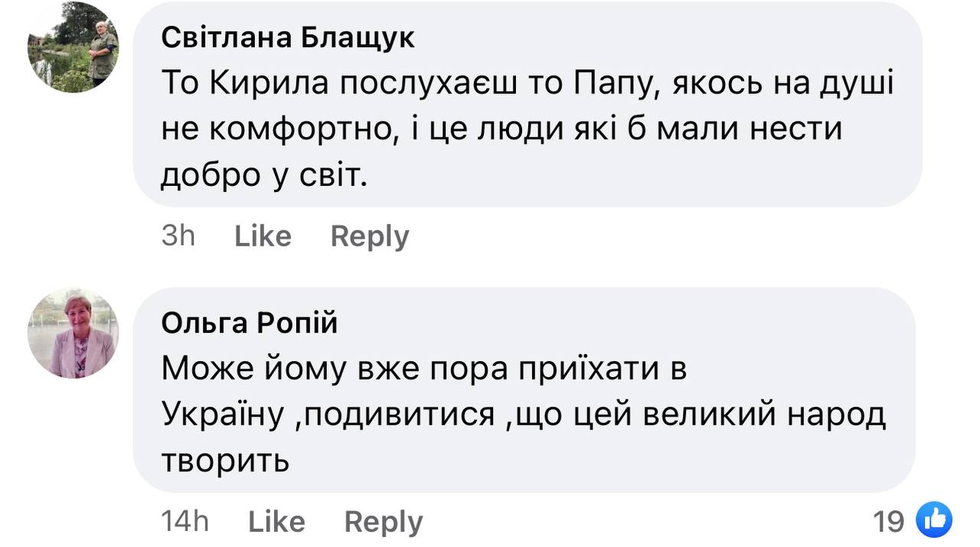Click the word "творить" in second comment
Screen dimensions: 980x547
[x=225, y=461]
